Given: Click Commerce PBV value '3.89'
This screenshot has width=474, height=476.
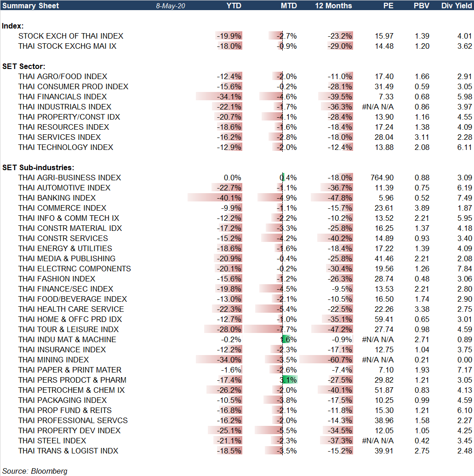Looking at the screenshot, I should point(422,208).
